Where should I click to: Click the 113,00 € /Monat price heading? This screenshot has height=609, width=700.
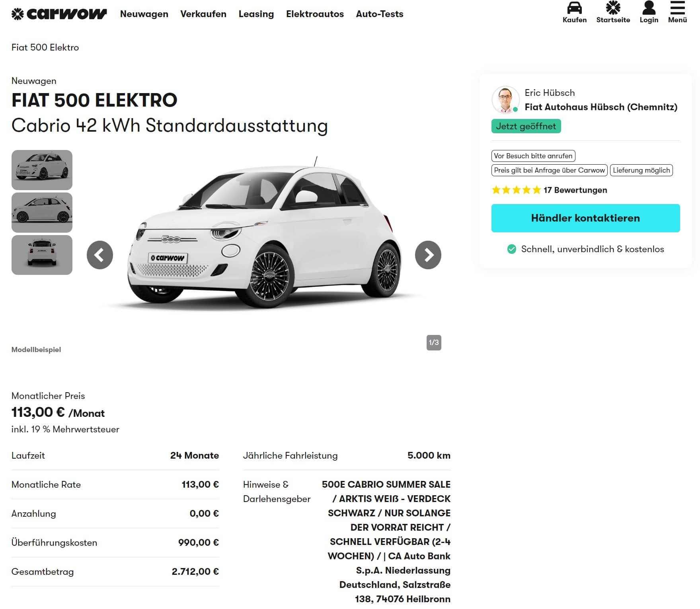click(x=58, y=412)
